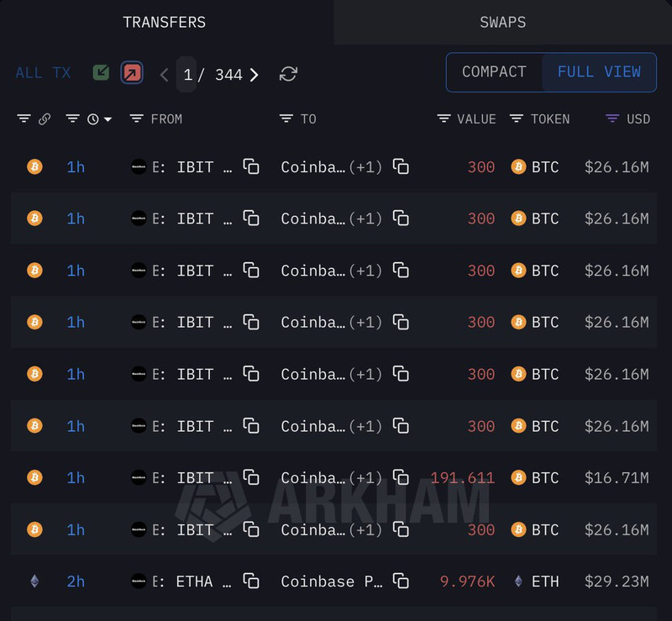Viewport: 672px width, 621px height.
Task: Click the page number input field
Action: coord(187,75)
